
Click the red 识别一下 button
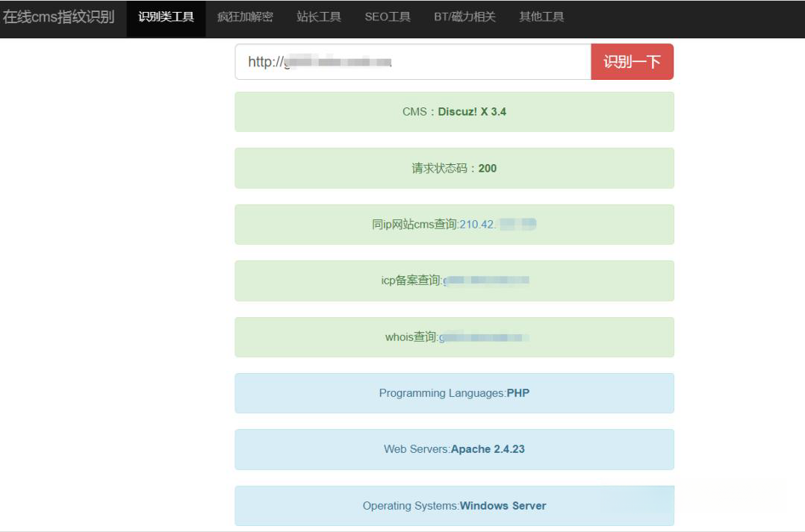(632, 62)
